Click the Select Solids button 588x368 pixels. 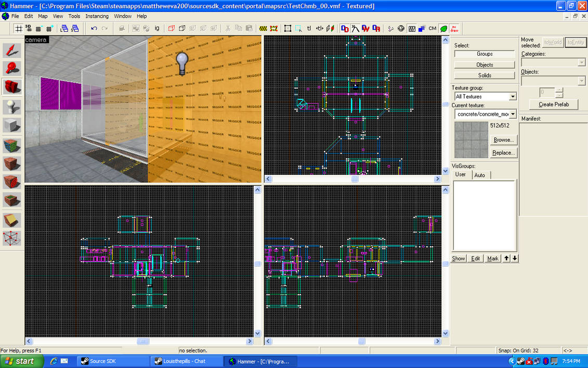[485, 75]
